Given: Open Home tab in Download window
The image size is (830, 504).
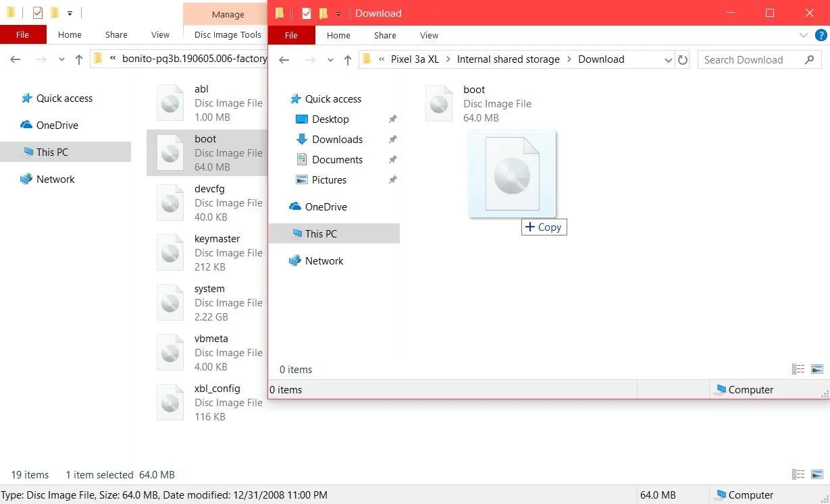Looking at the screenshot, I should (338, 35).
